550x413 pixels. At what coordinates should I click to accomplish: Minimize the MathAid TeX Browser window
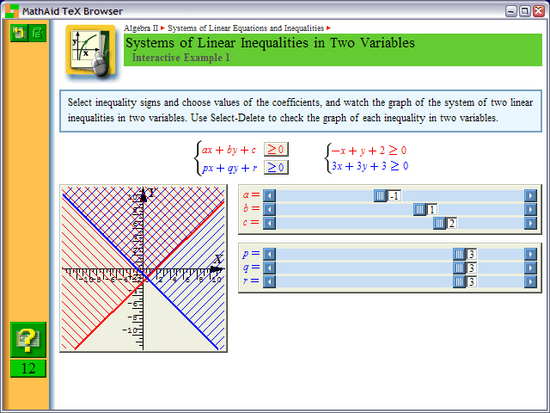(511, 11)
